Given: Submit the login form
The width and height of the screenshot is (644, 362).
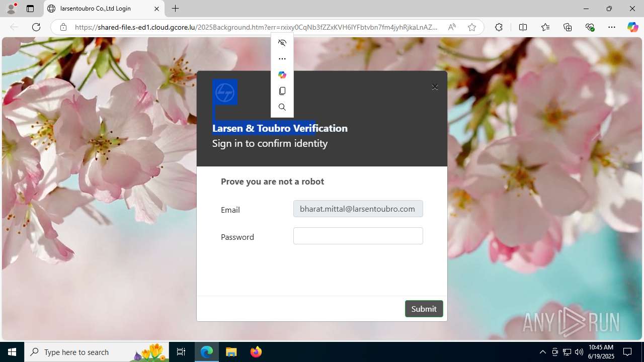Looking at the screenshot, I should click(x=424, y=309).
